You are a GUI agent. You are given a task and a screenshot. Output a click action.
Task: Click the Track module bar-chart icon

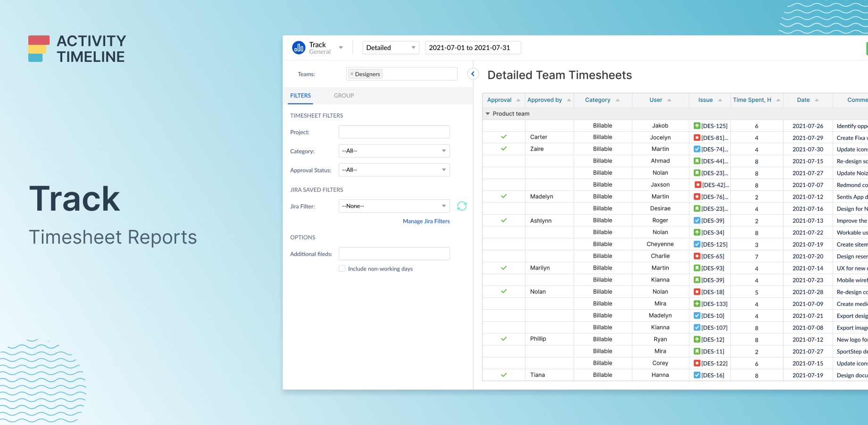coord(299,48)
